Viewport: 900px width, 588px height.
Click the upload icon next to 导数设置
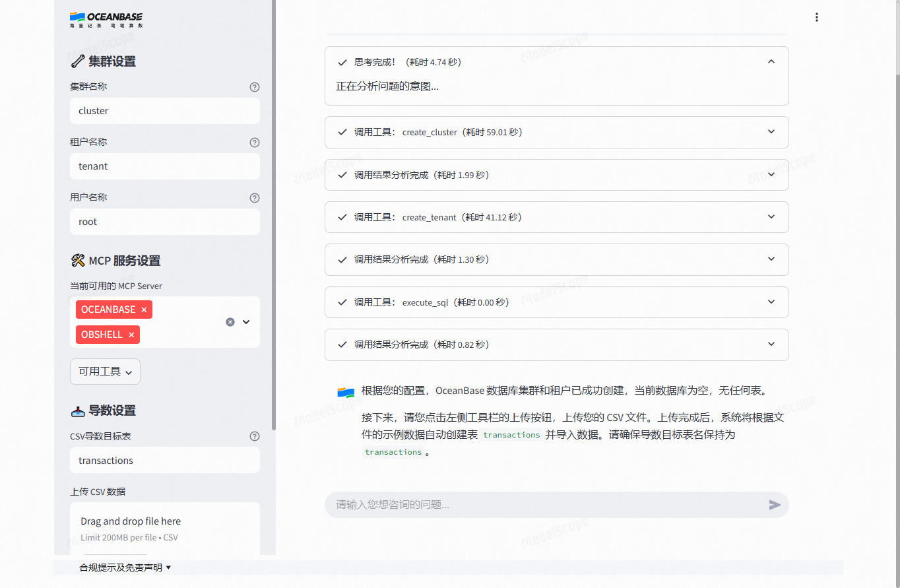coord(77,410)
